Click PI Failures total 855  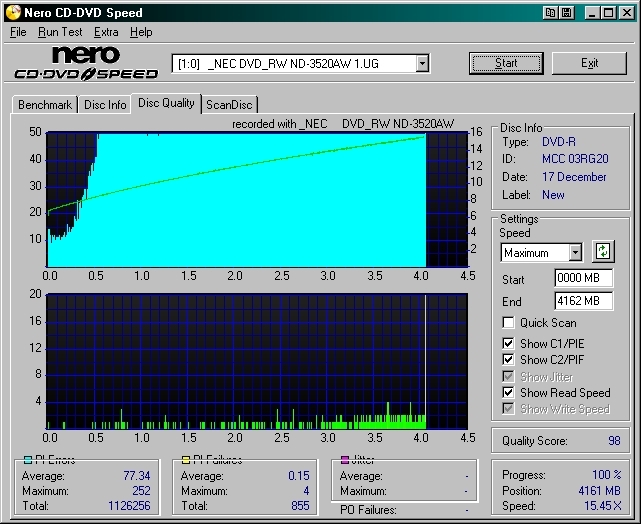[x=300, y=506]
